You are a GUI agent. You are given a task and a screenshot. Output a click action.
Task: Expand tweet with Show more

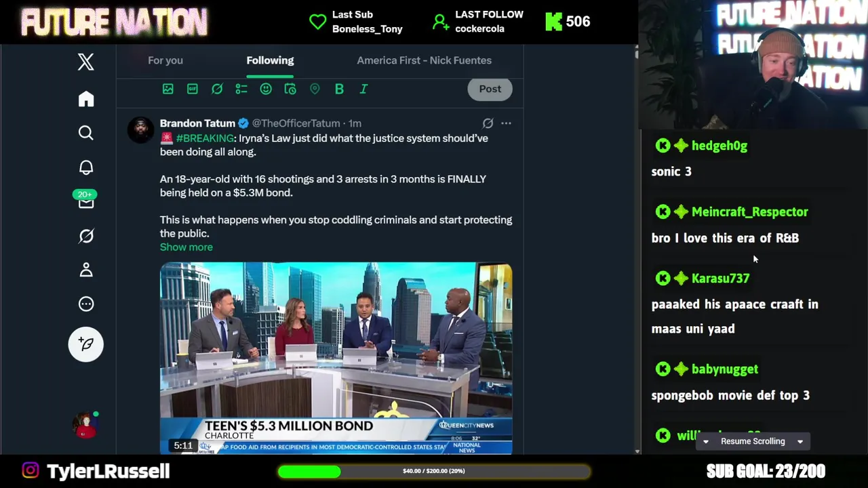point(186,247)
